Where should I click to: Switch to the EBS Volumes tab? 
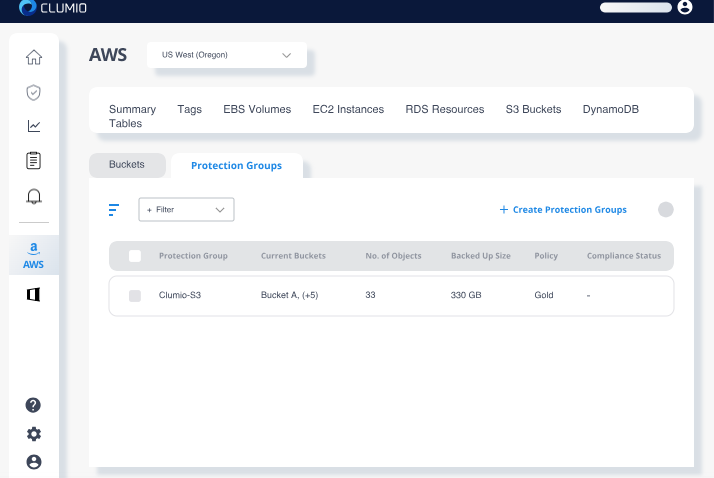point(257,109)
